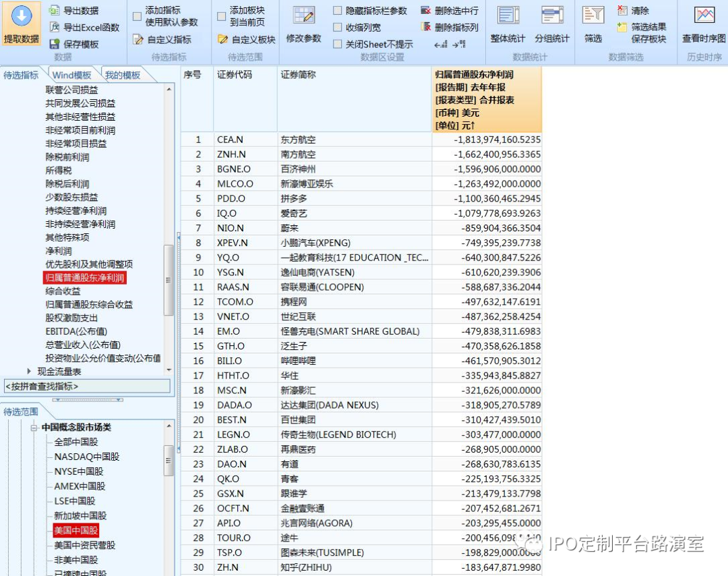Image resolution: width=728 pixels, height=576 pixels.
Task: Select 非美中国股 in range tree
Action: point(76,560)
